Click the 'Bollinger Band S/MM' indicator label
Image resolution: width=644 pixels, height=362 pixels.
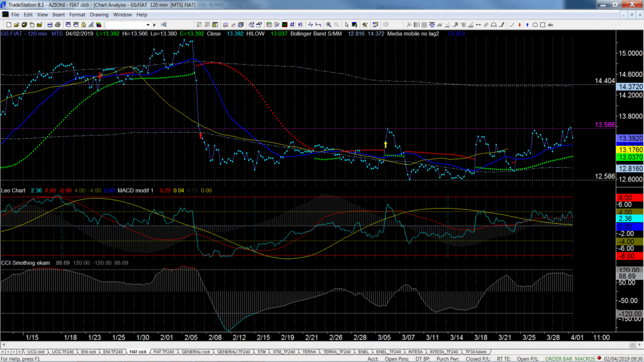point(316,34)
